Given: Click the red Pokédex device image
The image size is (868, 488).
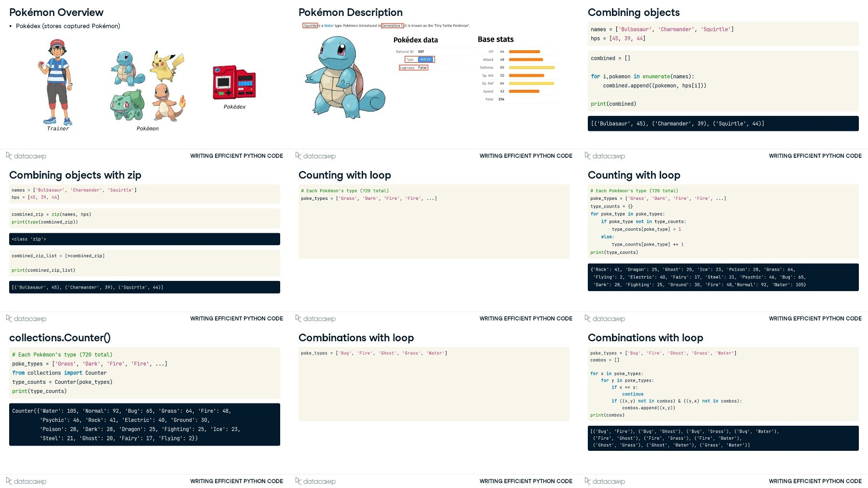Looking at the screenshot, I should (234, 83).
